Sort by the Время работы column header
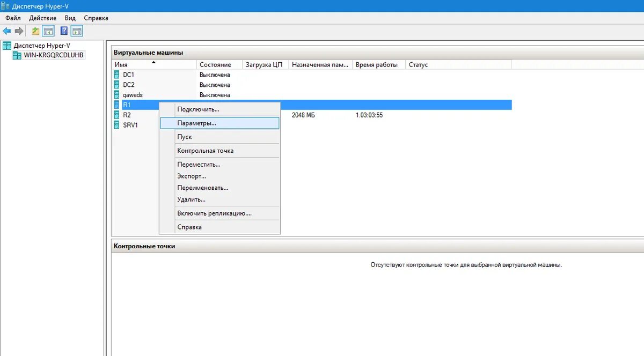The image size is (644, 356). pyautogui.click(x=379, y=64)
